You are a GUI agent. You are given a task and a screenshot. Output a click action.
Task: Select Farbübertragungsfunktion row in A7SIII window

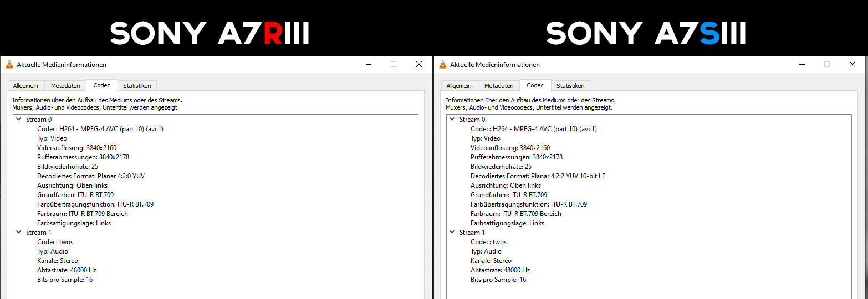529,204
